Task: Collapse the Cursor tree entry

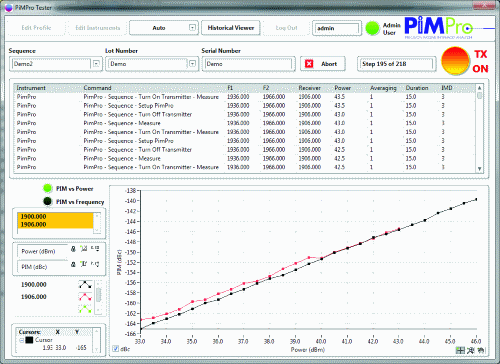Action: pyautogui.click(x=21, y=340)
